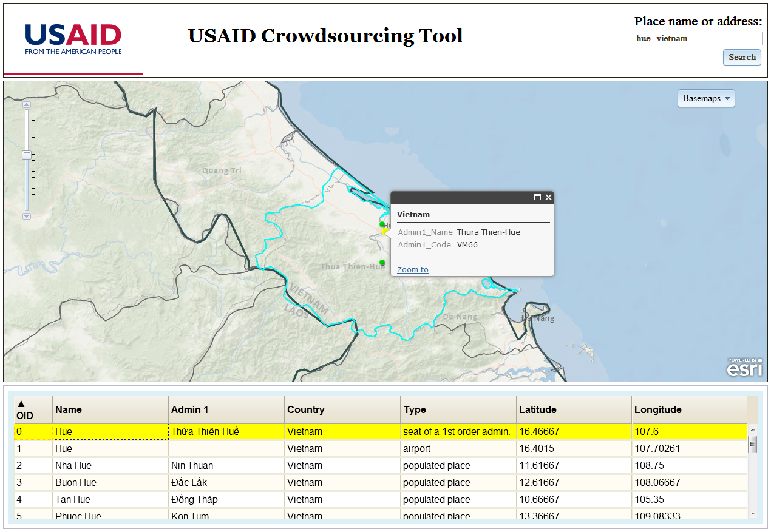The image size is (771, 532).
Task: Sort by Latitude column header
Action: click(x=574, y=410)
